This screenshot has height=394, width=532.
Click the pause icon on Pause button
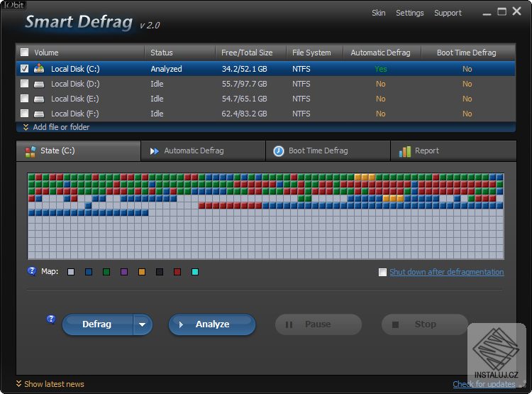pyautogui.click(x=289, y=324)
